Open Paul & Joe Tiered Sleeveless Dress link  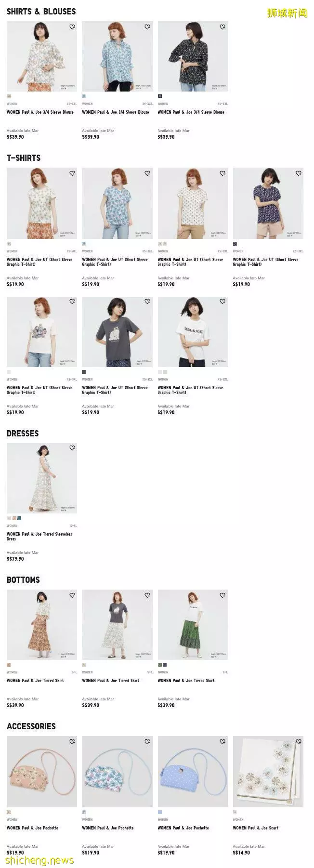39,536
